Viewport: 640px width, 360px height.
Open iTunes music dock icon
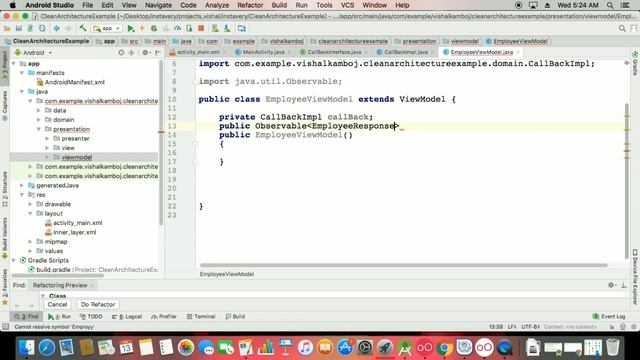305,348
